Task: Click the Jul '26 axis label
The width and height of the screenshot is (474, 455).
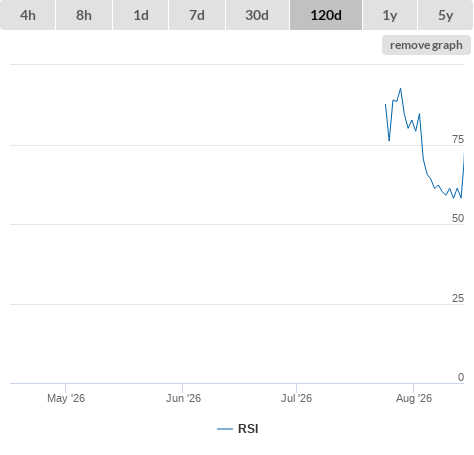Action: tap(296, 398)
